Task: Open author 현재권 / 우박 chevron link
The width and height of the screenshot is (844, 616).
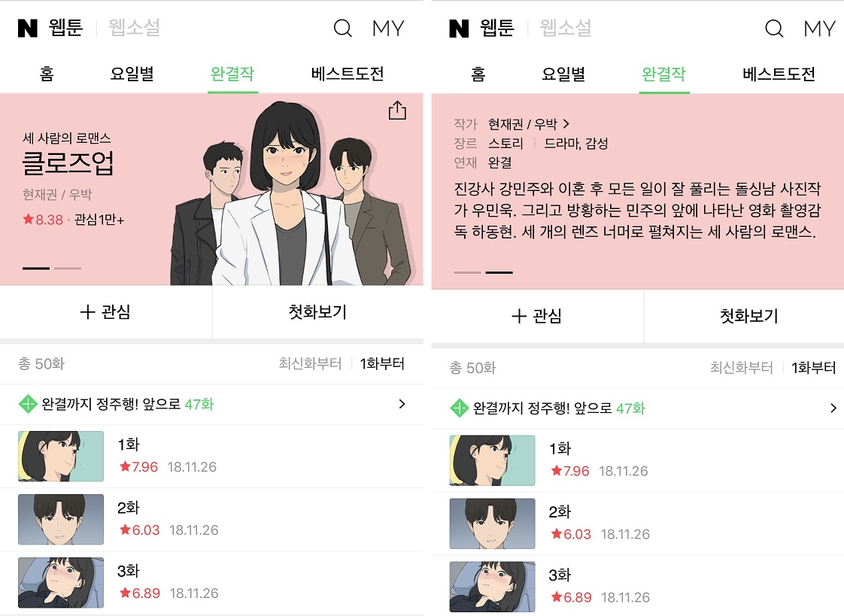Action: (529, 124)
